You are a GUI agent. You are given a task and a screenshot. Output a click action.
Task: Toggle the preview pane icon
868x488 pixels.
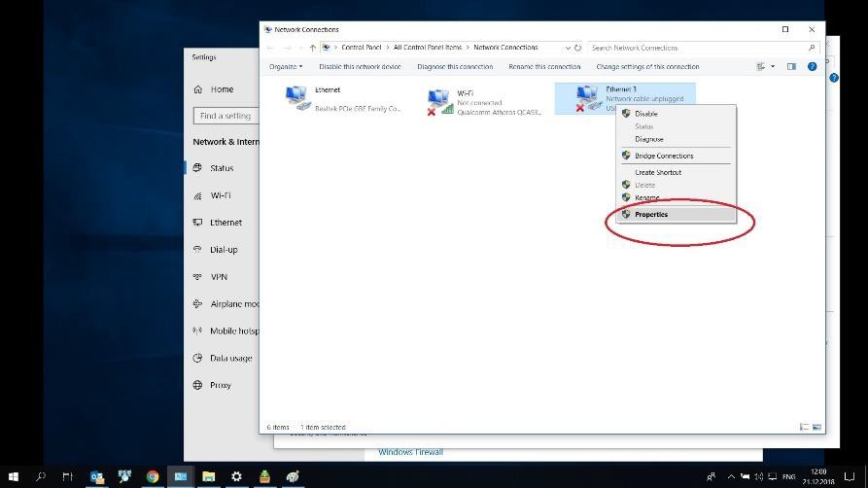point(791,66)
